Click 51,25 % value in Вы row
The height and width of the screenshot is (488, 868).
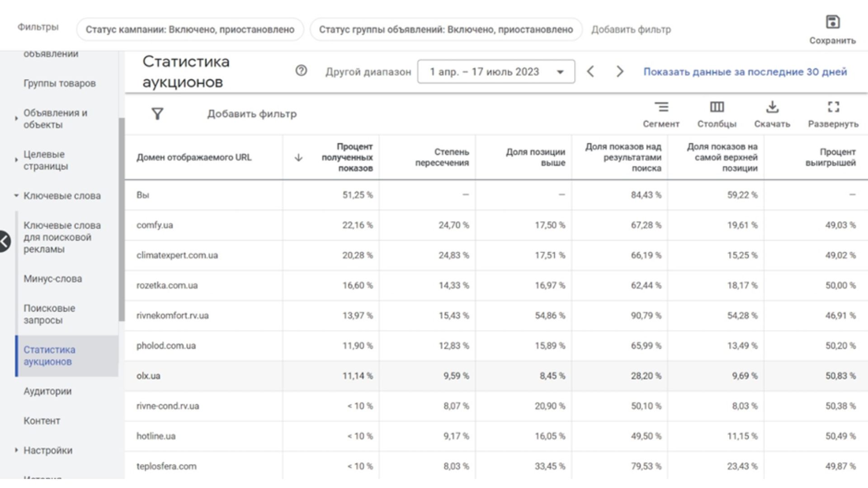point(357,195)
